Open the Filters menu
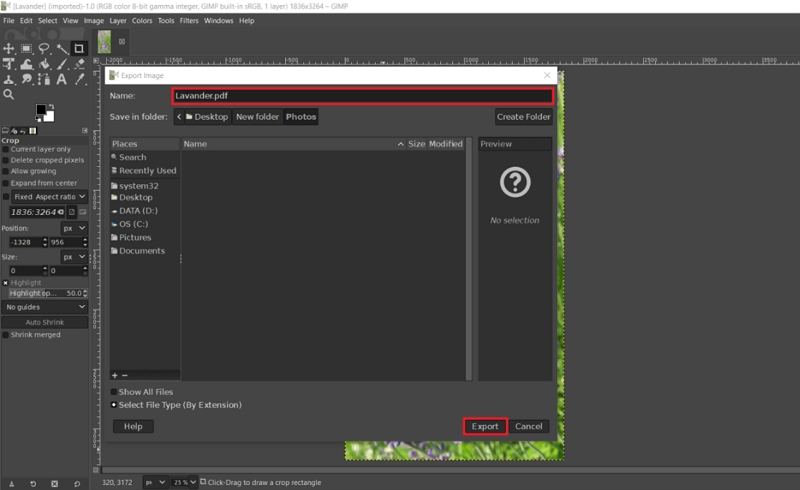Screen dimensions: 800x490 click(189, 21)
